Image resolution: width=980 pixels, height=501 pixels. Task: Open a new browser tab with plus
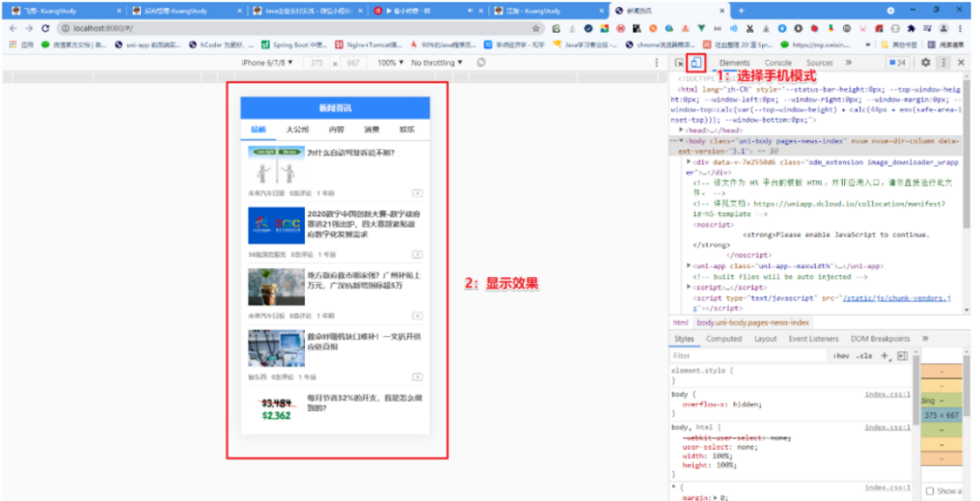pyautogui.click(x=741, y=11)
